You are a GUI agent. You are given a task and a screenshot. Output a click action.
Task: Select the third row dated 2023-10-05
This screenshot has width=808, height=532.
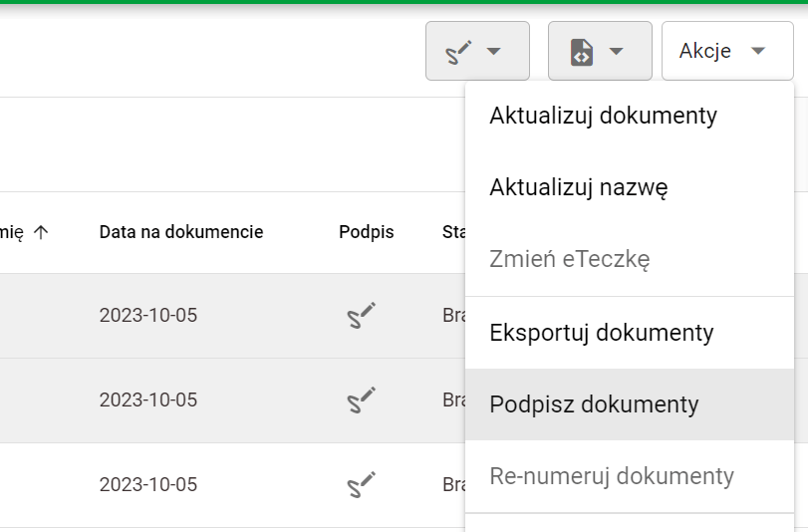click(x=148, y=485)
